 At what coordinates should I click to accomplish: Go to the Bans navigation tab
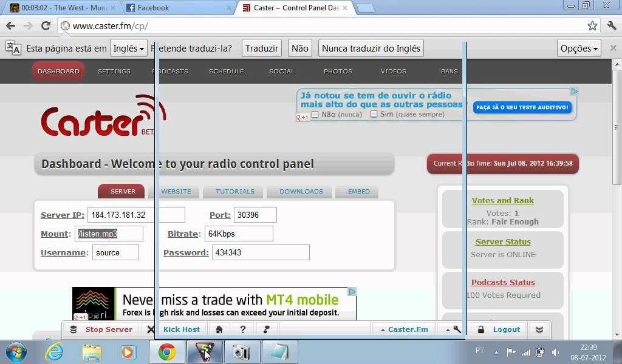pyautogui.click(x=449, y=72)
